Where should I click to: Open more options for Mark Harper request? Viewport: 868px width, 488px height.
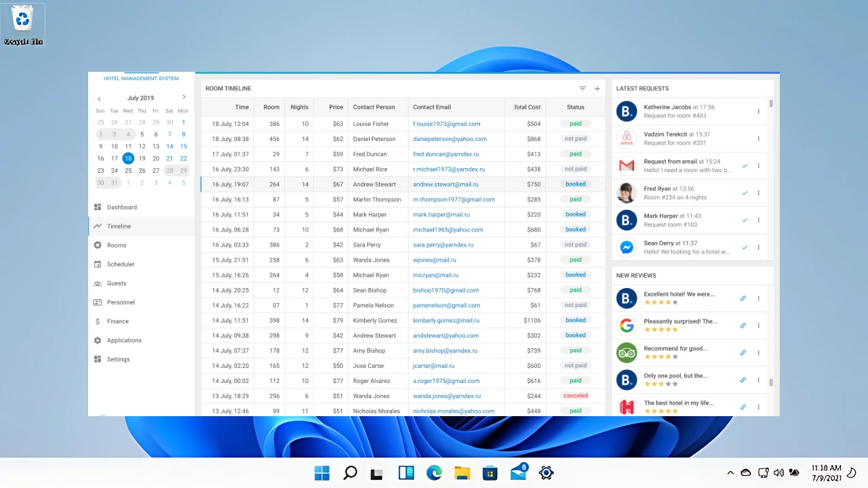[758, 220]
